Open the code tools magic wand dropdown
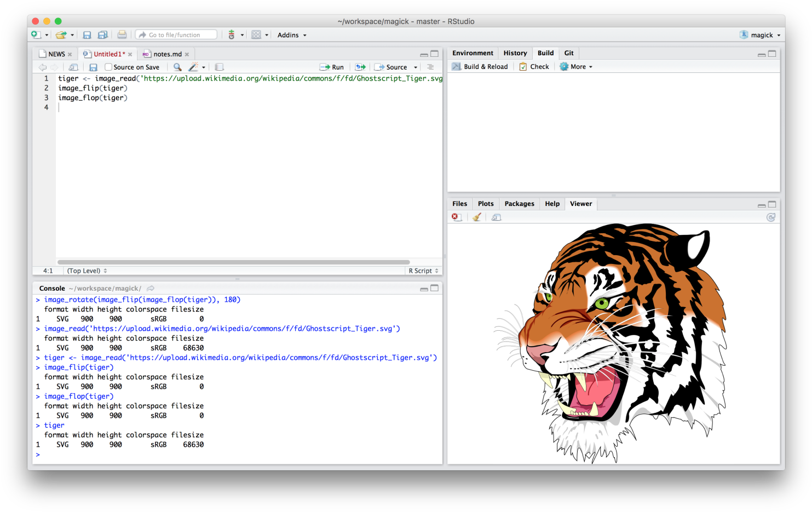This screenshot has width=812, height=512. [195, 67]
